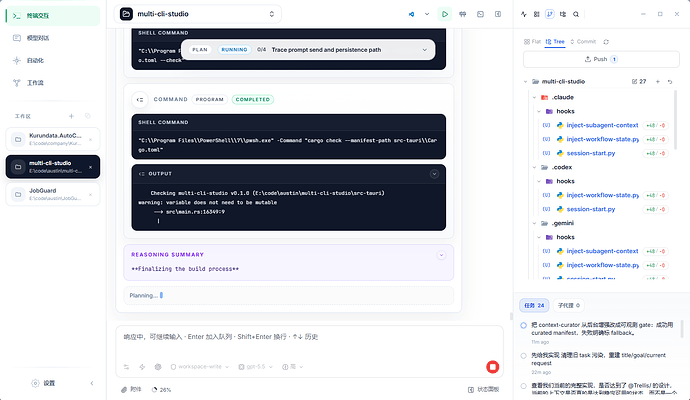The image size is (690, 400).
Task: Open dropdown arrow next to VS Code icon
Action: point(427,14)
